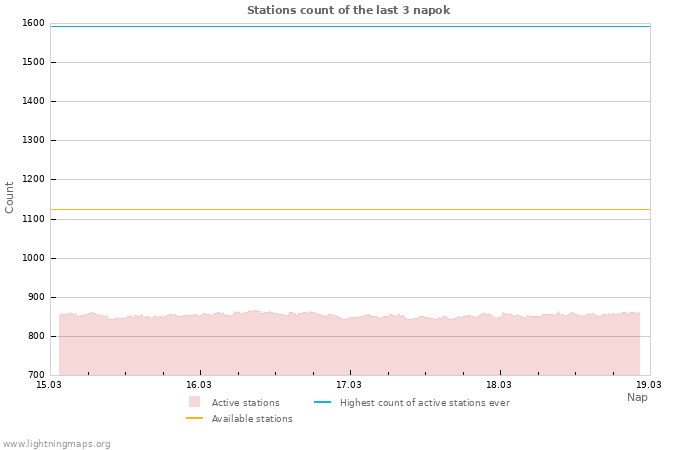Toggle the Highest count of active stations ever label
This screenshot has height=450, width=700.
[424, 403]
